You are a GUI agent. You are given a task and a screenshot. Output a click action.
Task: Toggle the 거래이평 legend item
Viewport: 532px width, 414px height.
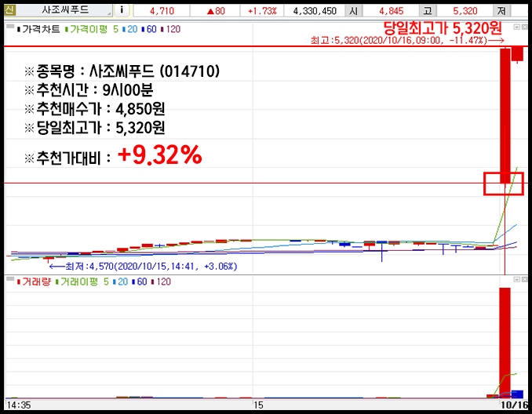tap(77, 281)
